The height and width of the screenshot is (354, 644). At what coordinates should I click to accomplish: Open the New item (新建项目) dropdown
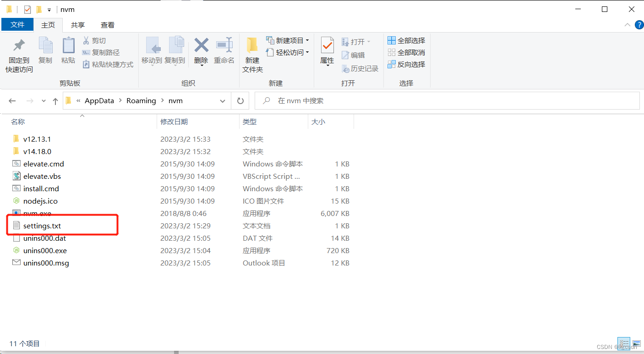[288, 41]
